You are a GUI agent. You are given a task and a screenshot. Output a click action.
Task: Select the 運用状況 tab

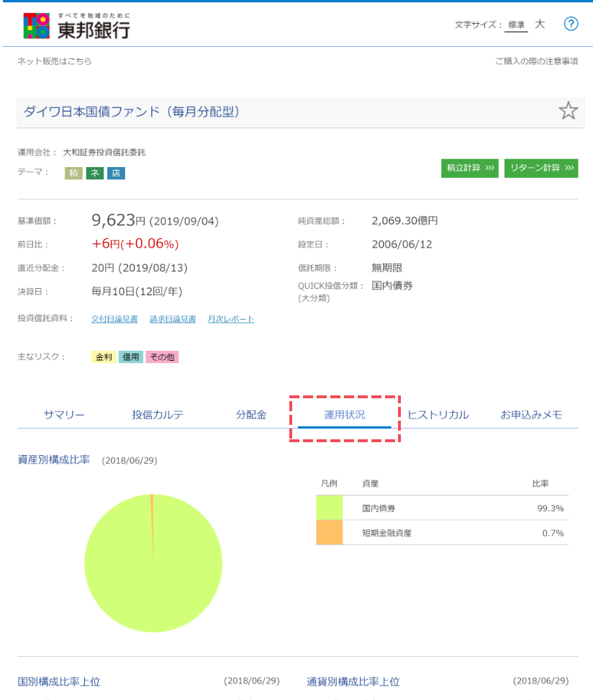(x=345, y=416)
